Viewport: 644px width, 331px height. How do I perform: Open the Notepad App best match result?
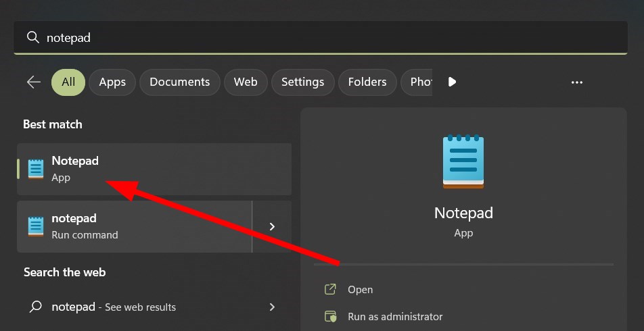[154, 169]
